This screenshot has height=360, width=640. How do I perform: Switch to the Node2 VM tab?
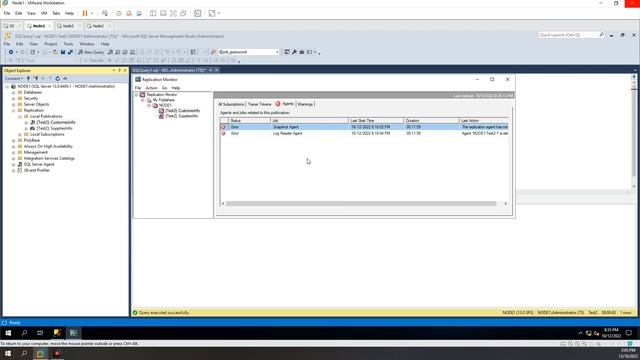point(98,26)
